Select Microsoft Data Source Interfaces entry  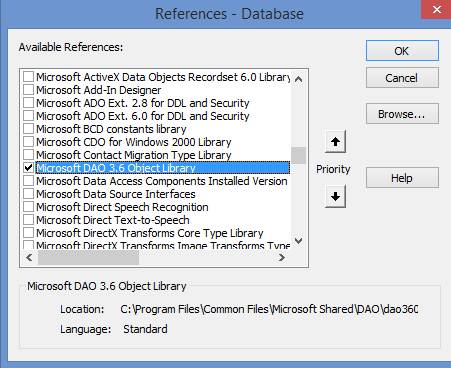coord(116,194)
